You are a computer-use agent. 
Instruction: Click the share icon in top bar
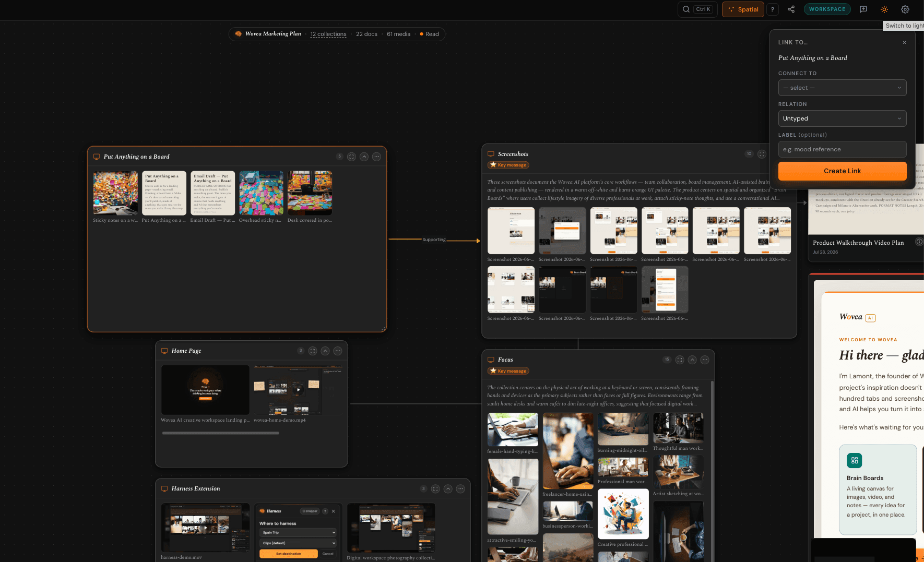coord(791,9)
